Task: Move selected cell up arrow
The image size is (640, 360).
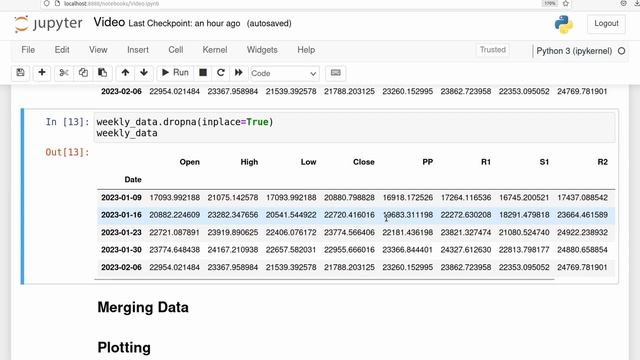Action: tap(125, 73)
